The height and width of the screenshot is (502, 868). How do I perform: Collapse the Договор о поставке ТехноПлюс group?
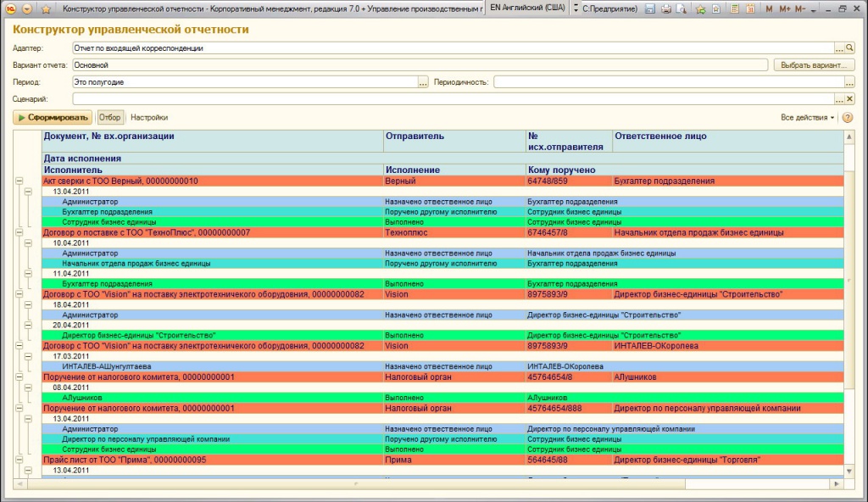point(19,232)
